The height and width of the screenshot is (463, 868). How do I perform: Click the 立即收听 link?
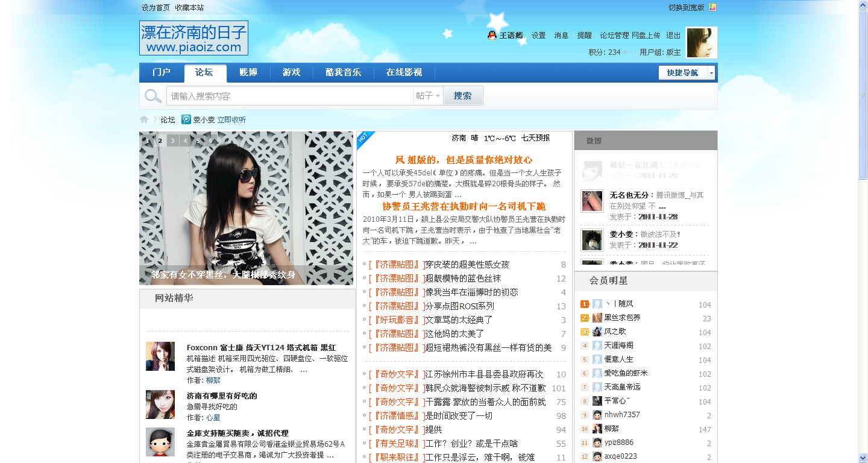point(231,119)
